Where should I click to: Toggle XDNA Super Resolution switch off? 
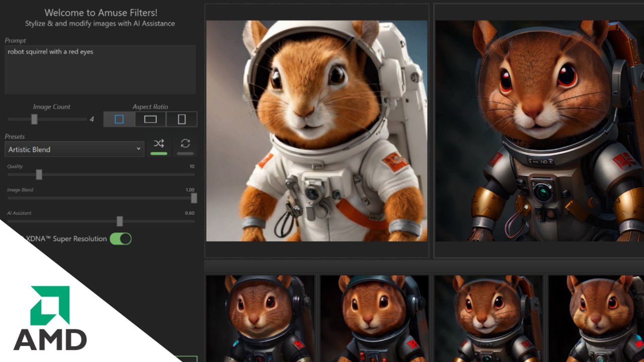(x=121, y=239)
